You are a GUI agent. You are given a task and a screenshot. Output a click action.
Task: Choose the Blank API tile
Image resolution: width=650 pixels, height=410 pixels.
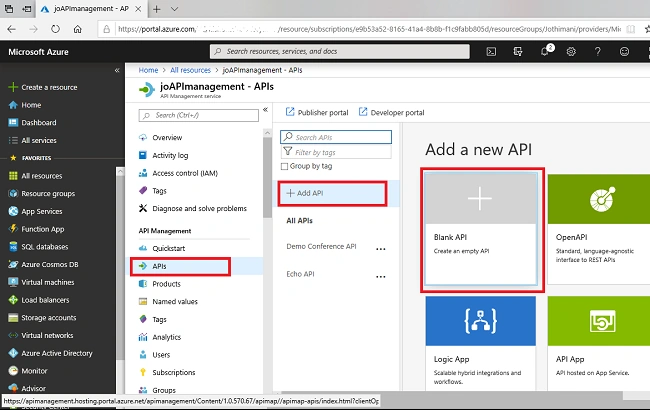(481, 229)
